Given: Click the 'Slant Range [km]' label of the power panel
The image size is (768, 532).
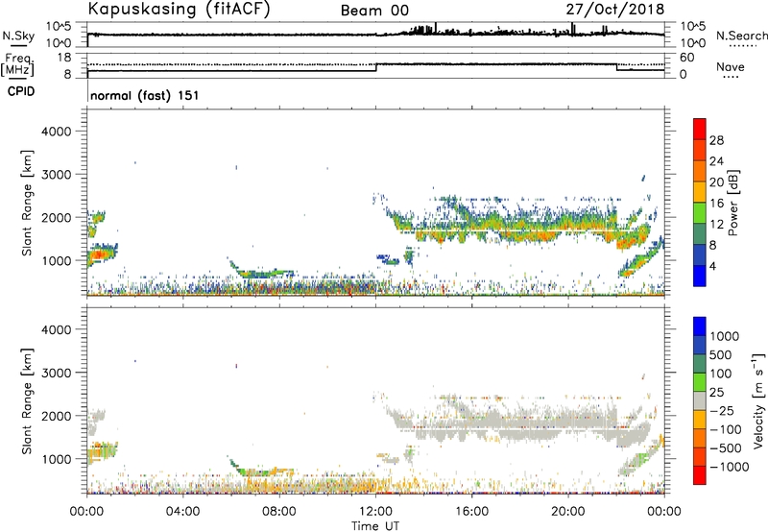Looking at the screenshot, I should click(27, 203).
